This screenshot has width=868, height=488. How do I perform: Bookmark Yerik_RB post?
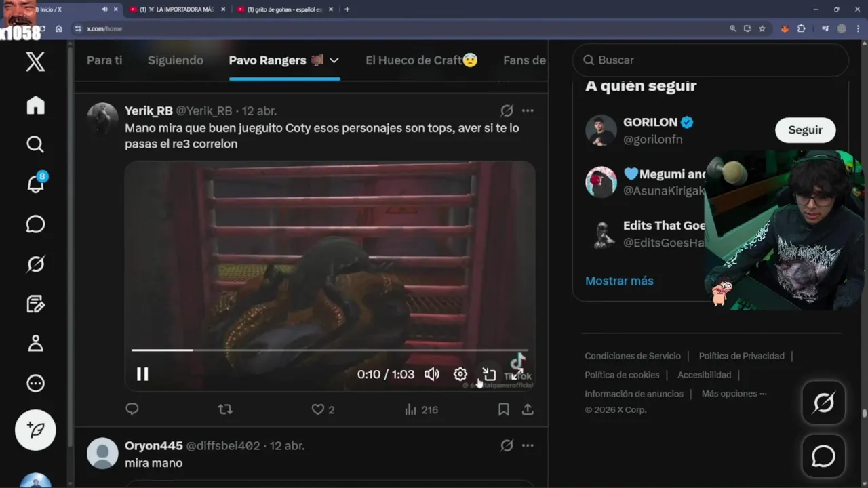point(504,409)
